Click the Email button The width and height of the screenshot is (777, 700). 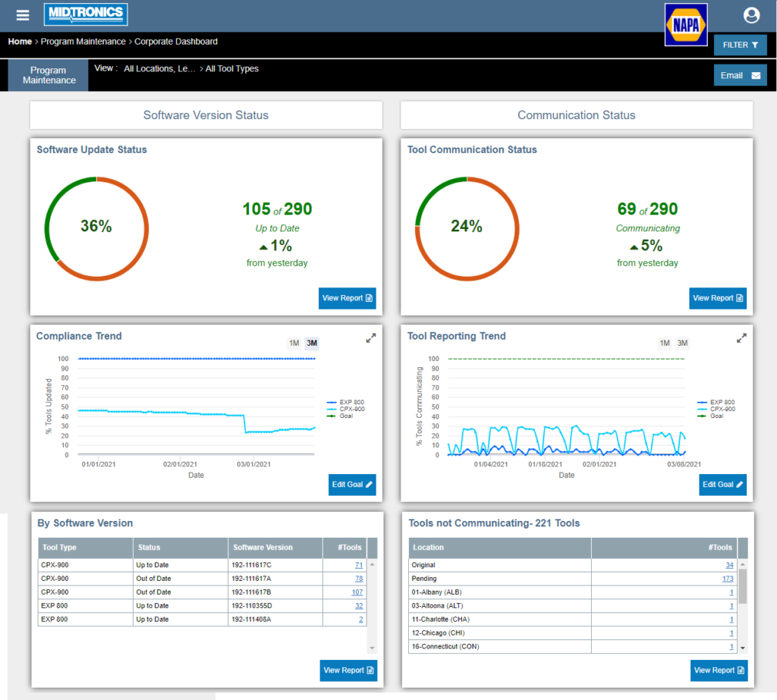coord(740,75)
